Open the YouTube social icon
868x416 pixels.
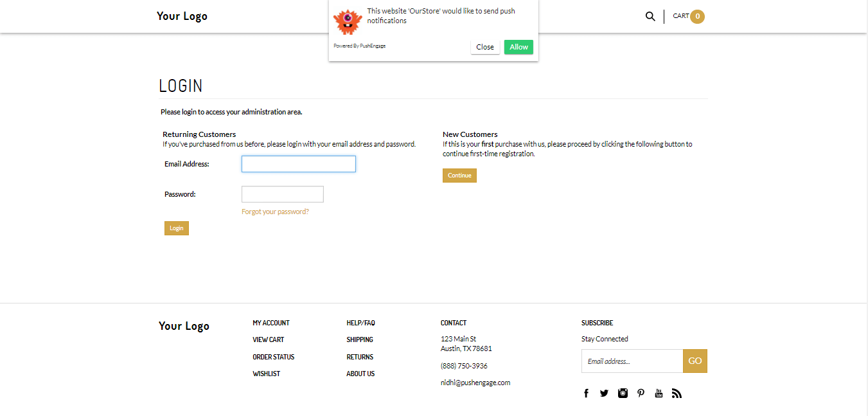click(x=659, y=393)
